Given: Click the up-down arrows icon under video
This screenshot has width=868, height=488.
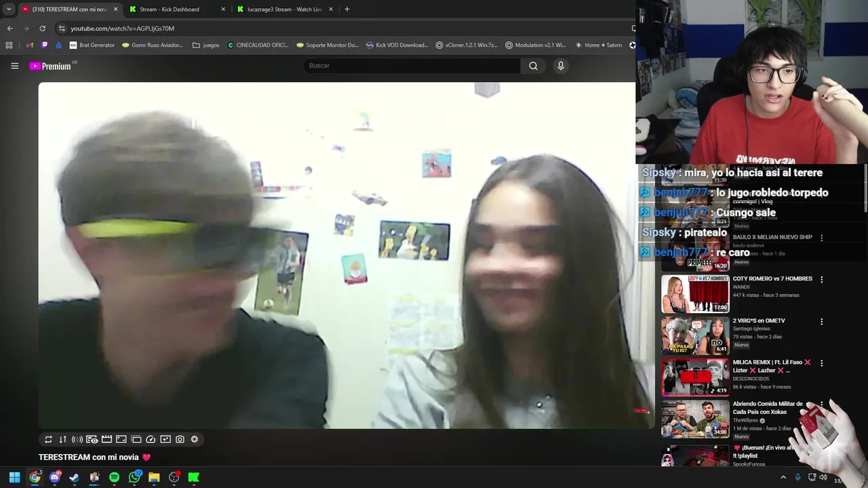Looking at the screenshot, I should coord(62,439).
